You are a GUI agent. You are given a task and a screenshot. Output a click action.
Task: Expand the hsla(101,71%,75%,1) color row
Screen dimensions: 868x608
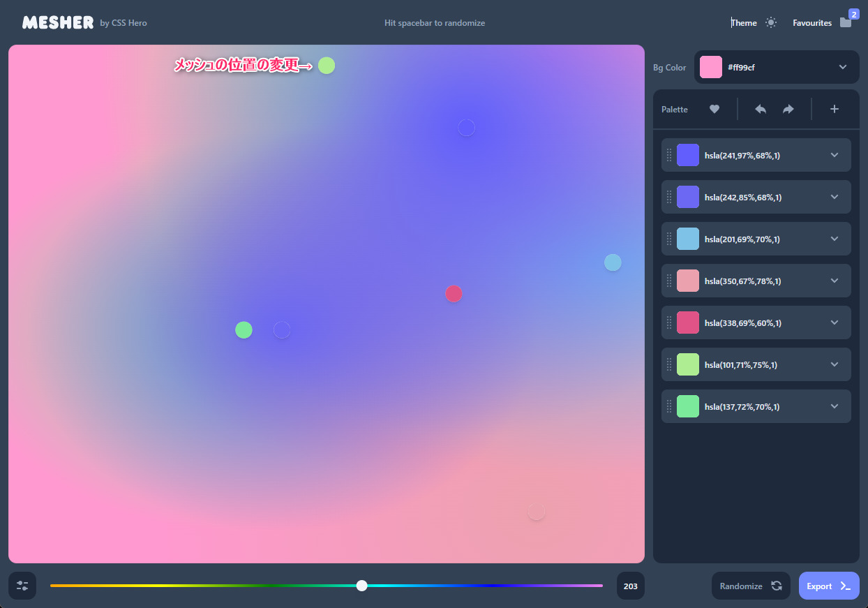tap(834, 364)
